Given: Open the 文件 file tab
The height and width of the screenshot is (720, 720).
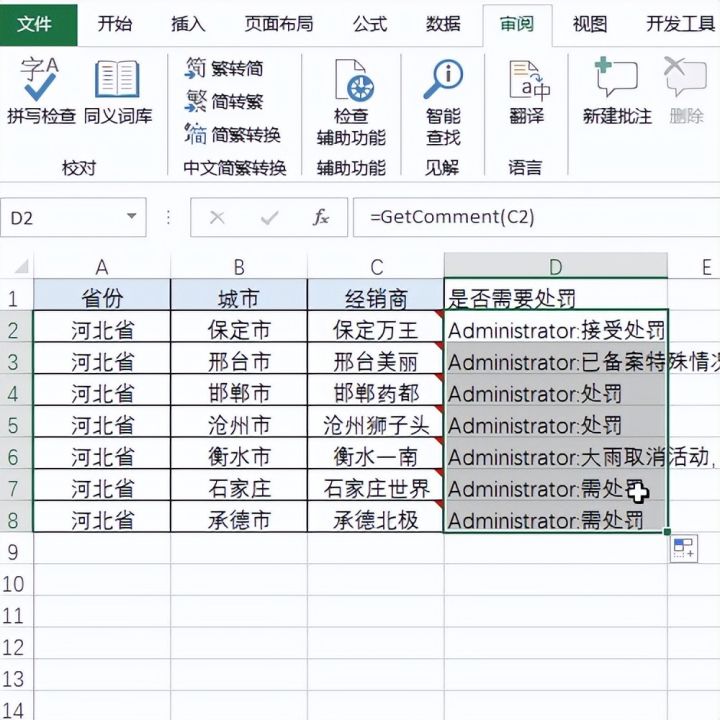Looking at the screenshot, I should [x=39, y=24].
